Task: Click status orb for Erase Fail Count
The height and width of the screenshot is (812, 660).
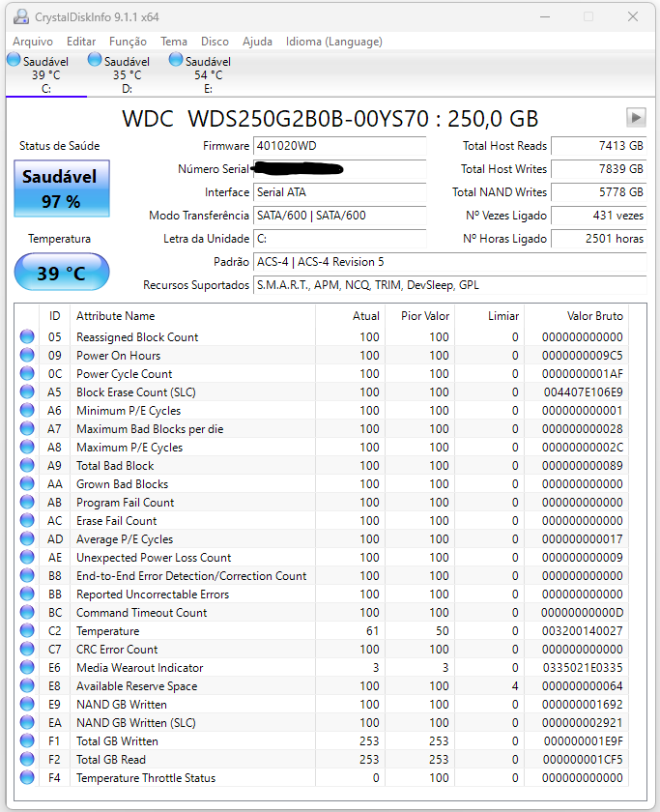Action: click(27, 520)
